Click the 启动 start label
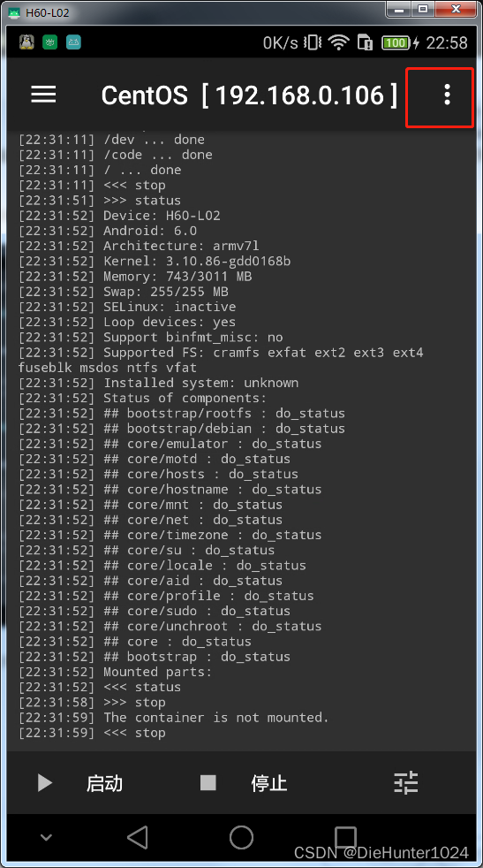The height and width of the screenshot is (868, 483). (x=104, y=783)
